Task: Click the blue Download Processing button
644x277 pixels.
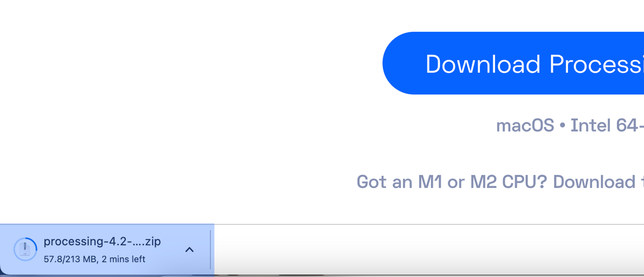Action: tap(513, 63)
